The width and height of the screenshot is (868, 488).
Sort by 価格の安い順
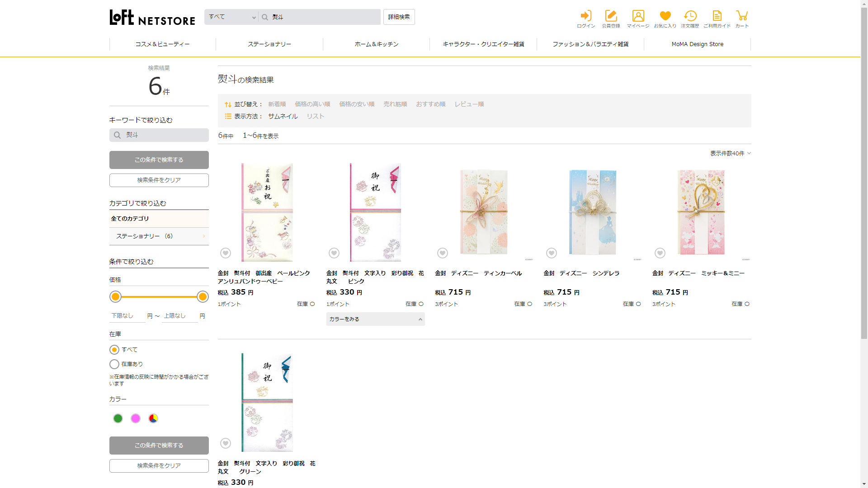357,104
